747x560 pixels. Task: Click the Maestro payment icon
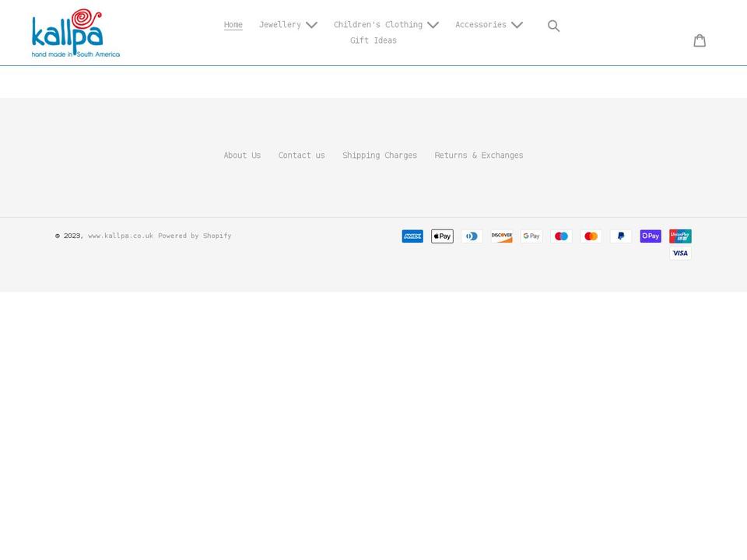561,236
